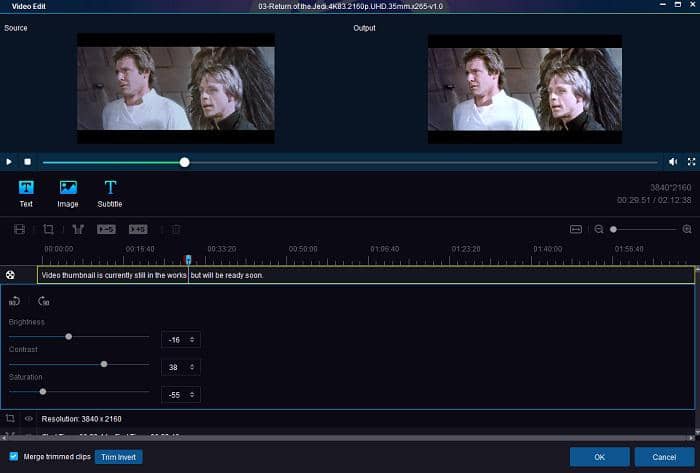
Task: Click the Saturation slider handle
Action: click(x=43, y=392)
